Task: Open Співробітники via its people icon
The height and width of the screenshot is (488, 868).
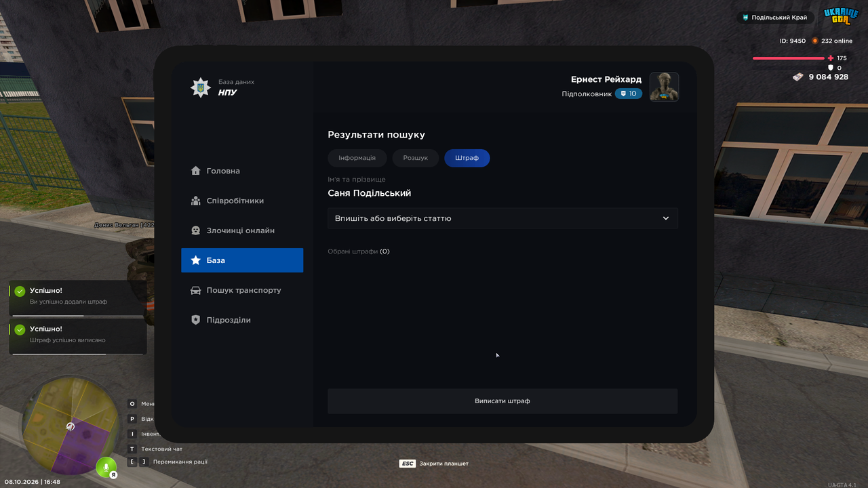Action: 195,201
